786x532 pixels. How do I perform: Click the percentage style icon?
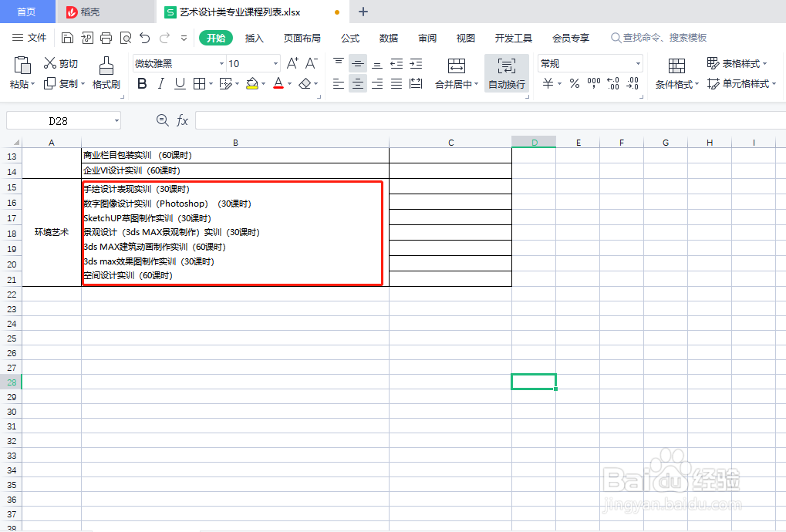click(x=574, y=83)
